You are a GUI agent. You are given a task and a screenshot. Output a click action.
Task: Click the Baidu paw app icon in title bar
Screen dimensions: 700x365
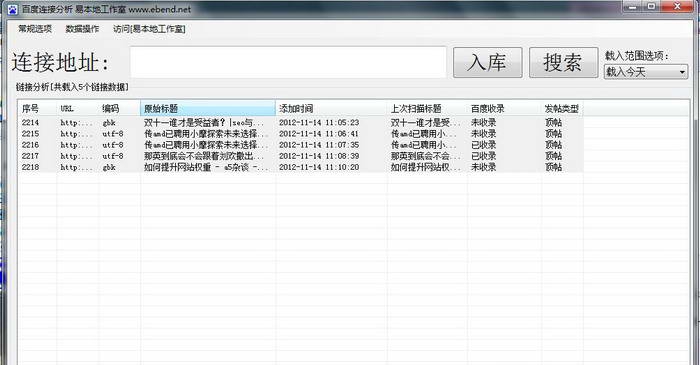pyautogui.click(x=12, y=9)
